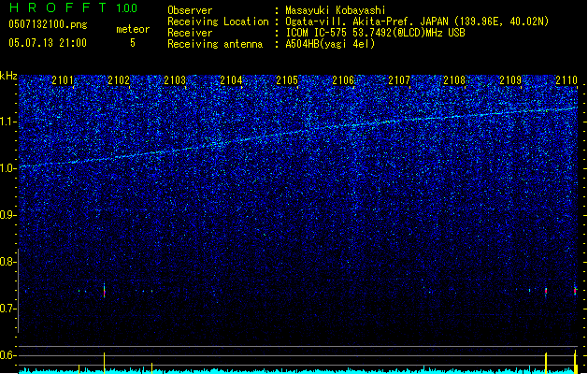The width and height of the screenshot is (588, 374).
Task: Click the 1.0 kHz frequency axis label
Action: click(8, 168)
